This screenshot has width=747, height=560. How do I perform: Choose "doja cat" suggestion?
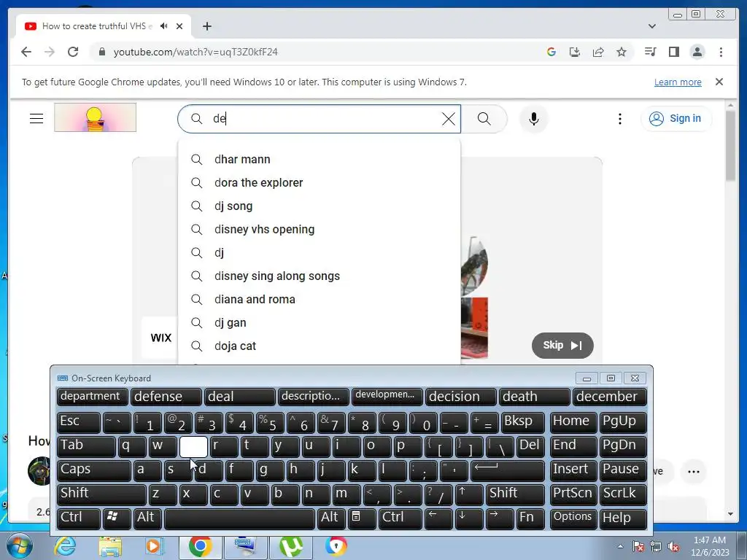pyautogui.click(x=320, y=346)
